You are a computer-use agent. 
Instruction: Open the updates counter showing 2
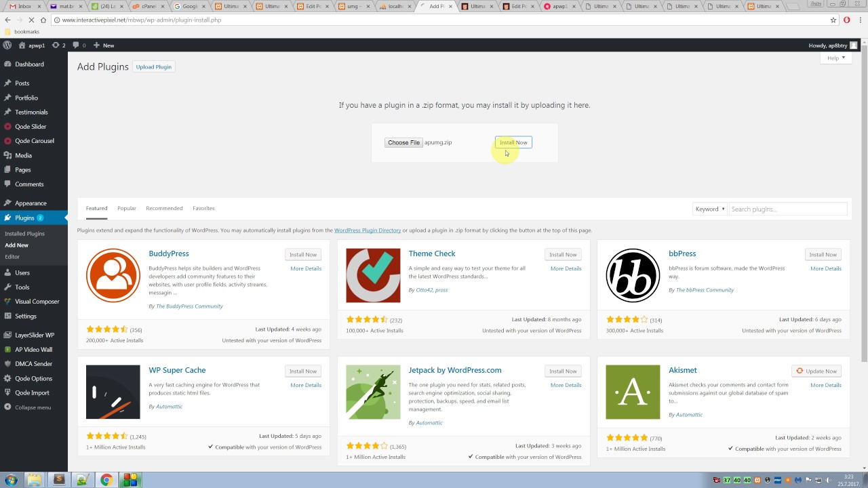[59, 45]
